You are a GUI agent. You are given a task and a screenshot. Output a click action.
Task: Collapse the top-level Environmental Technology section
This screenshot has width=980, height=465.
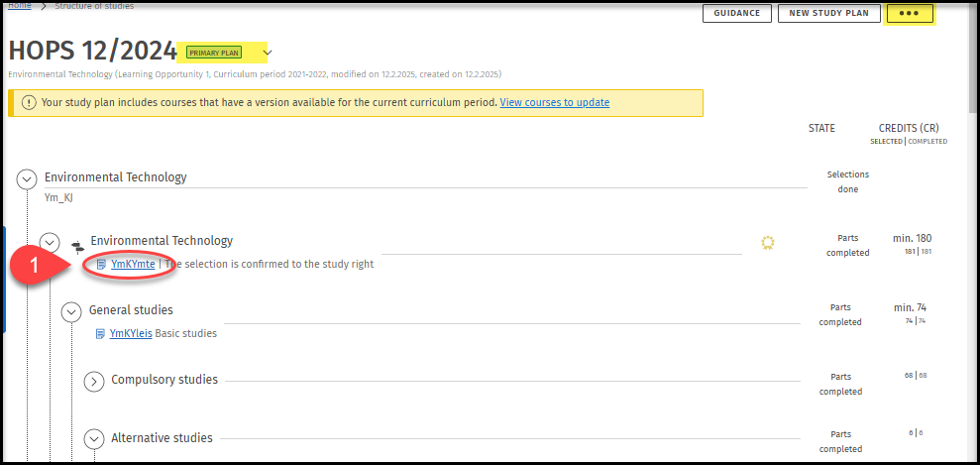[x=27, y=178]
